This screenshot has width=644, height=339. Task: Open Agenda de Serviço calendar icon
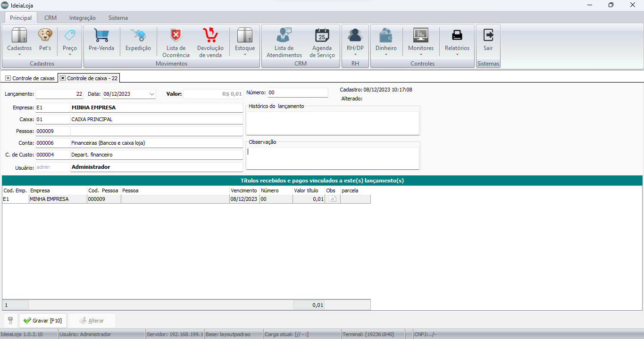coord(323,35)
